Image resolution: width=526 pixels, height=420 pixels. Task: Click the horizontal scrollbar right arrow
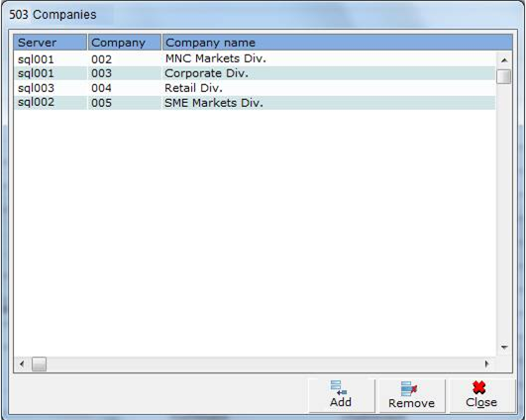[x=486, y=364]
